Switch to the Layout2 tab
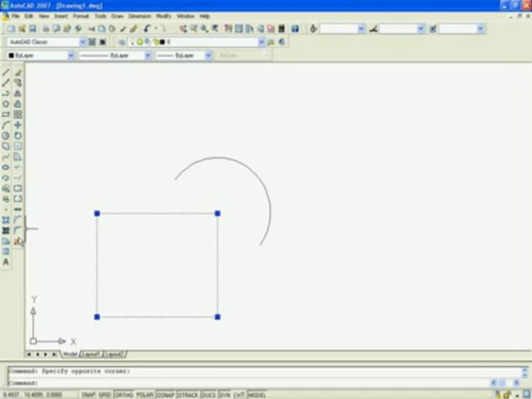The height and width of the screenshot is (399, 532). click(x=114, y=354)
